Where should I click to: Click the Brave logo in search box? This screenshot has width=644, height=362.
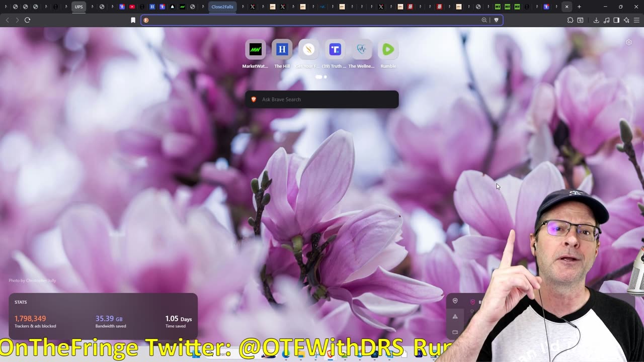[x=254, y=100]
